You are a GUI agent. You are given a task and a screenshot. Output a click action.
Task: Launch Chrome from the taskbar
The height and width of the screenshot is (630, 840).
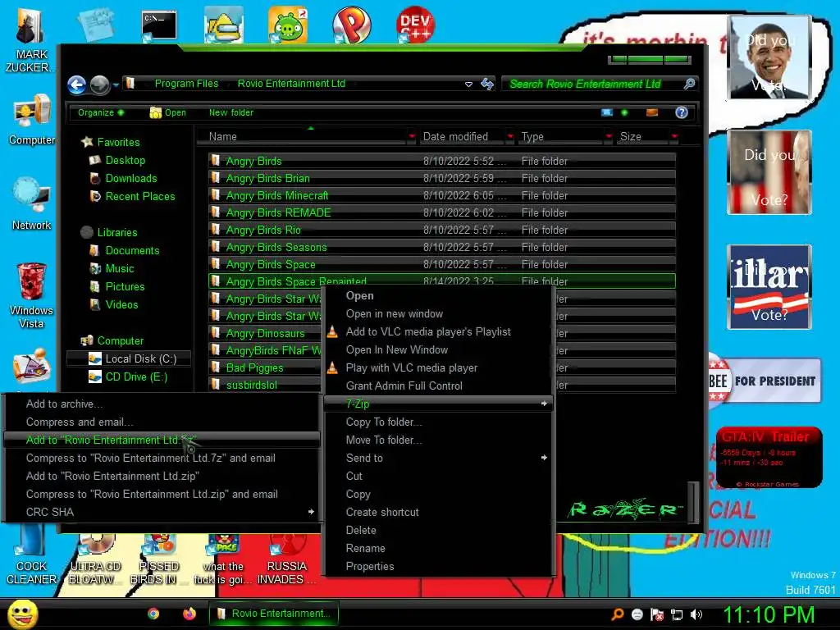coord(153,614)
